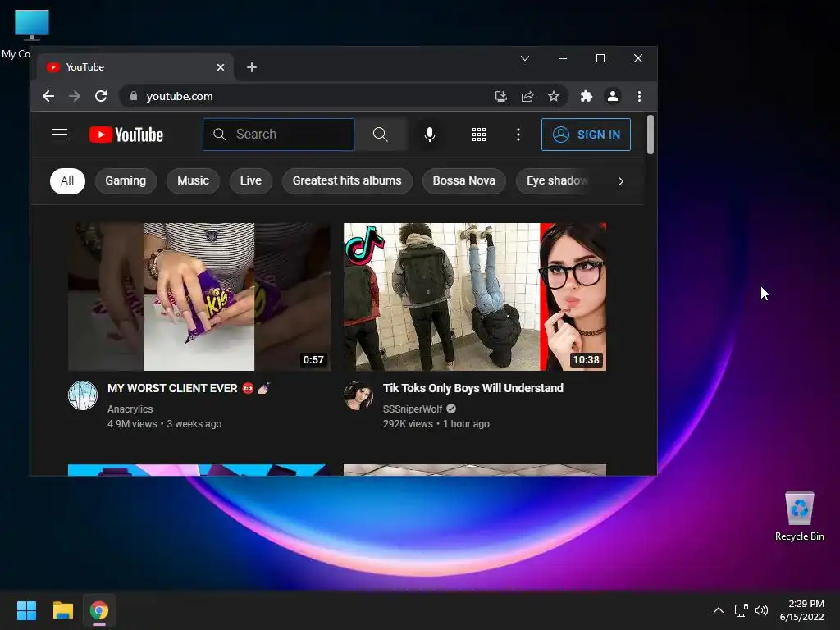Image resolution: width=840 pixels, height=630 pixels.
Task: Open the Windows Start menu
Action: [x=26, y=610]
